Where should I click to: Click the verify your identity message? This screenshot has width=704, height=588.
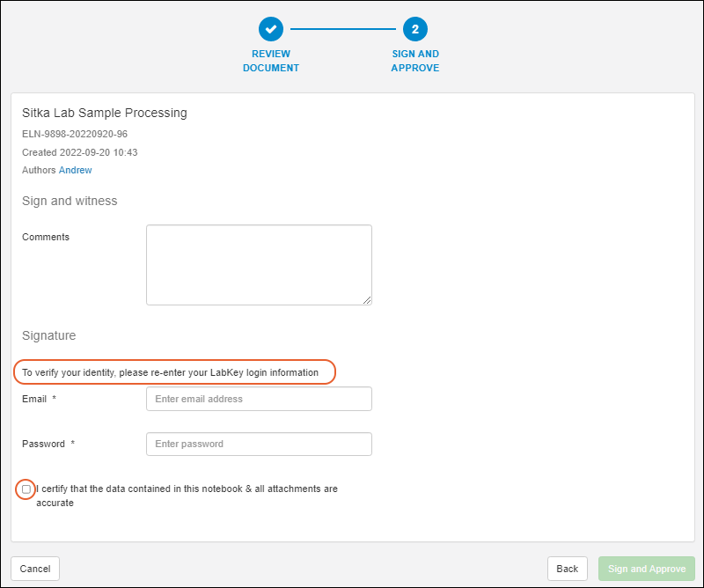171,372
